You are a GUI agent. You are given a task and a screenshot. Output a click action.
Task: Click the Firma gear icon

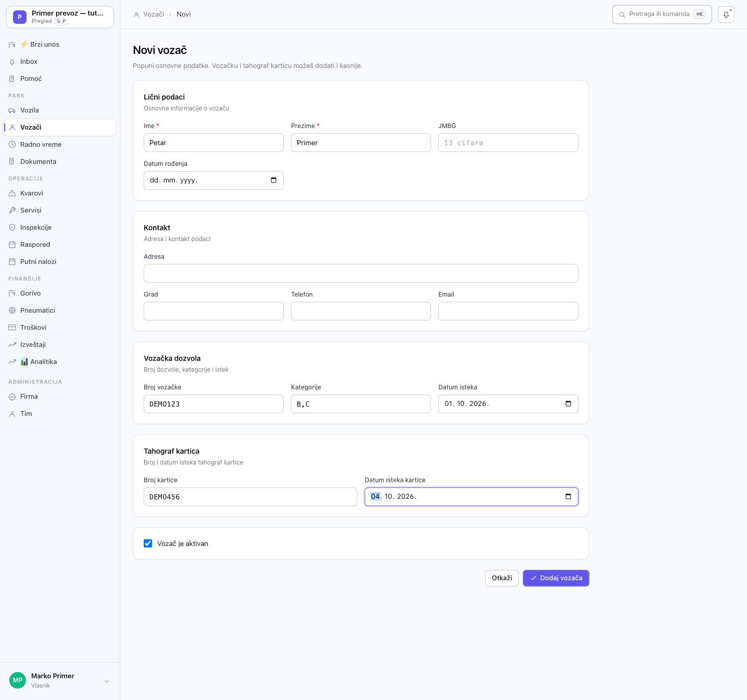pos(12,397)
